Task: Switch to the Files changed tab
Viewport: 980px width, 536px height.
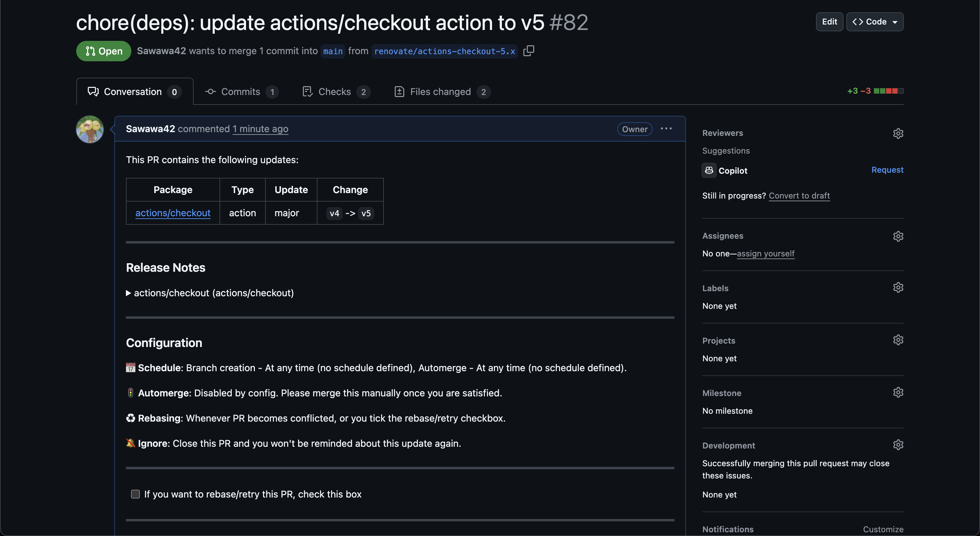Action: 441,92
